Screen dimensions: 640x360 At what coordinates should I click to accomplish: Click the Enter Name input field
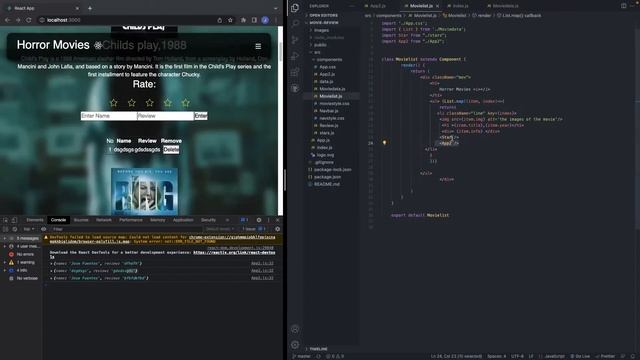109,116
